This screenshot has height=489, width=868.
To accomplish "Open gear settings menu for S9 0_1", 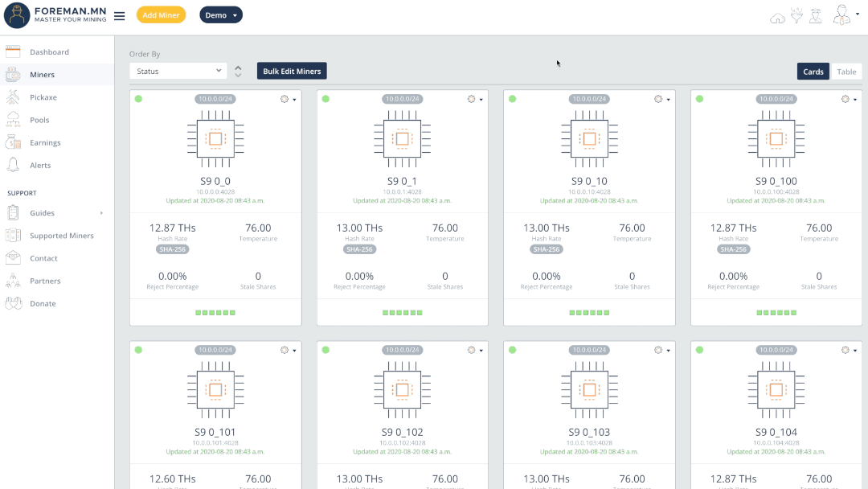I will [x=475, y=99].
